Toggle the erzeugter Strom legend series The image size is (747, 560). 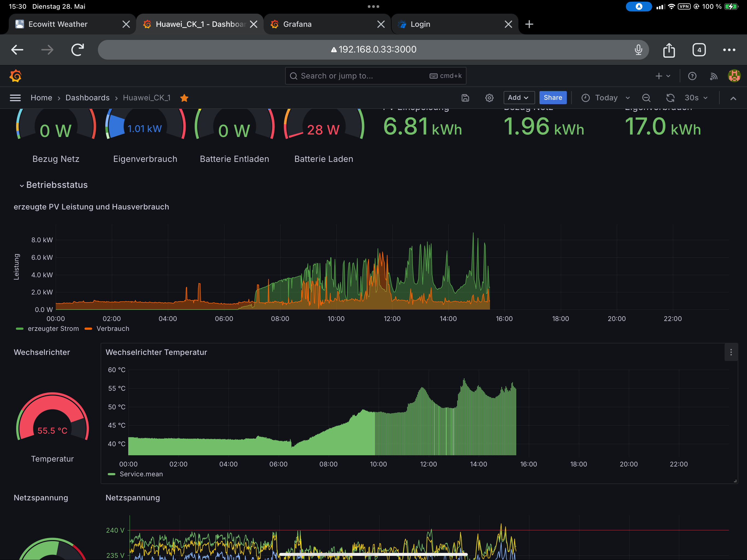pyautogui.click(x=53, y=329)
